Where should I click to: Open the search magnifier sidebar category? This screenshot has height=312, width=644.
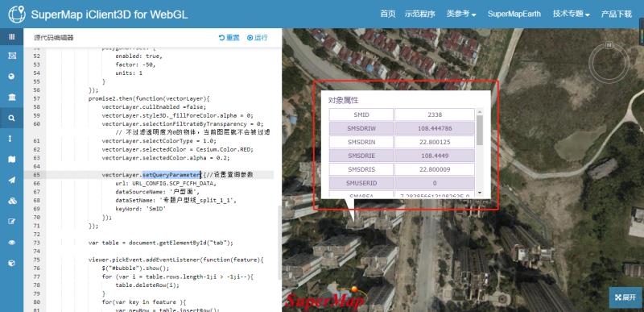11,118
